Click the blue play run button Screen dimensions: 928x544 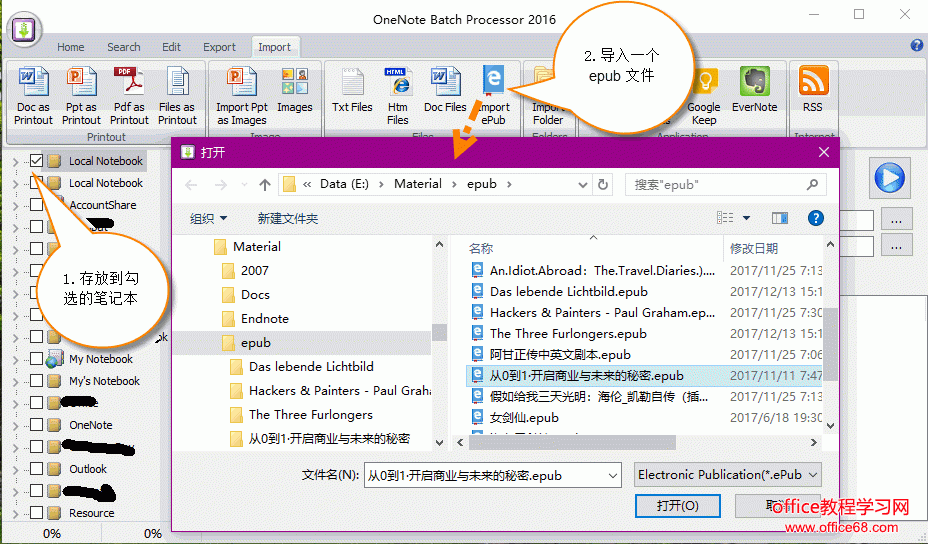[x=889, y=178]
